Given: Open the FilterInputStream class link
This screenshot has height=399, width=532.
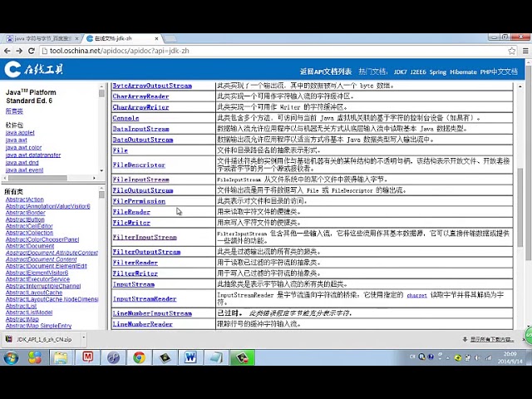Looking at the screenshot, I should pyautogui.click(x=145, y=237).
